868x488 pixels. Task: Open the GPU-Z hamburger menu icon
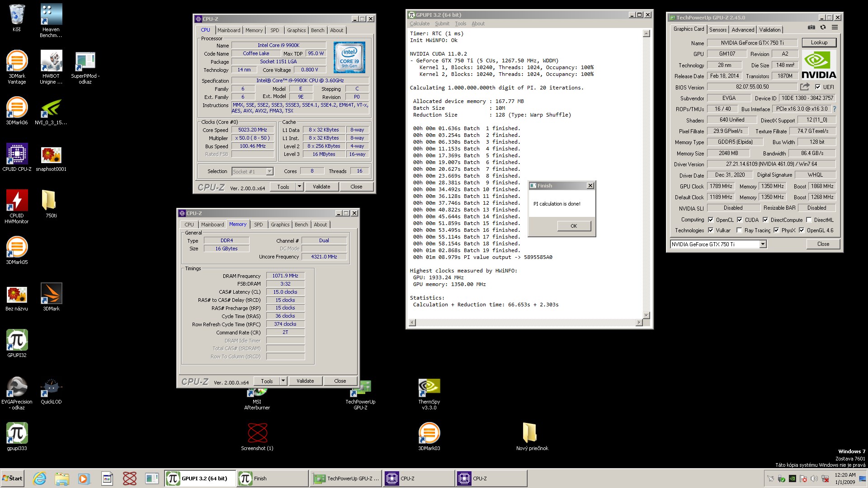tap(835, 28)
